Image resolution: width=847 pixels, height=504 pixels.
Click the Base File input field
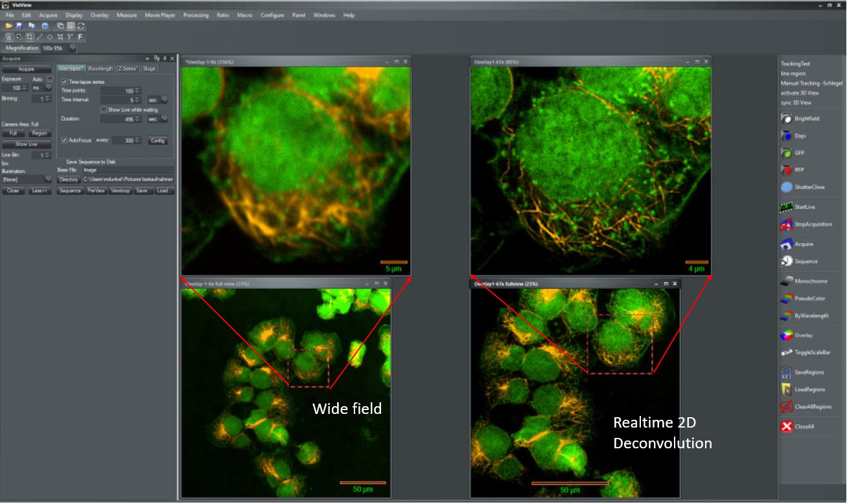127,170
